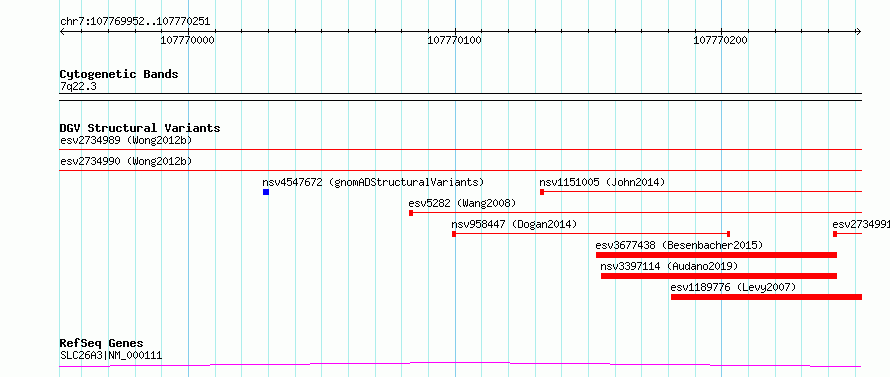Click the blue nsv4547672 variant marker
The width and height of the screenshot is (890, 377).
[266, 192]
